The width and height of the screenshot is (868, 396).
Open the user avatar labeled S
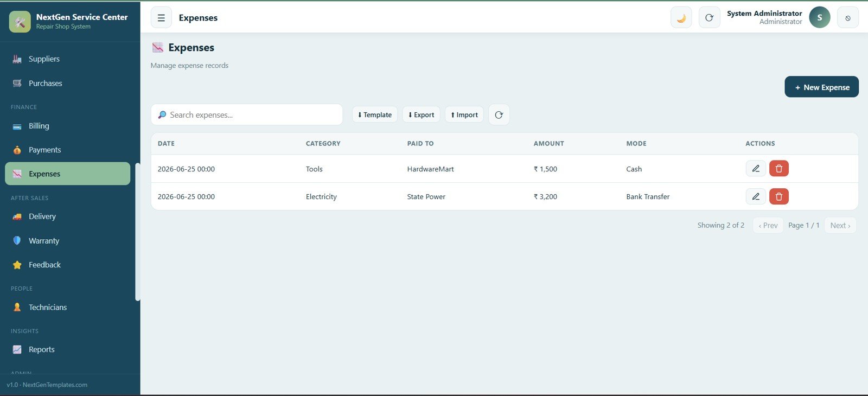[820, 17]
